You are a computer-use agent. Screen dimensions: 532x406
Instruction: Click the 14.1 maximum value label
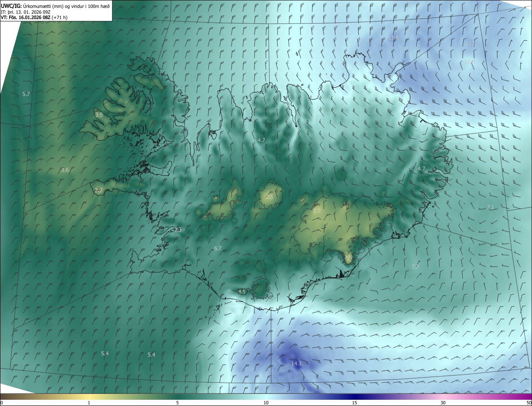(296, 363)
